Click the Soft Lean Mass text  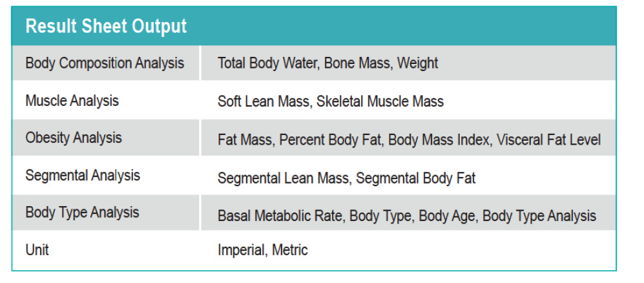[264, 101]
